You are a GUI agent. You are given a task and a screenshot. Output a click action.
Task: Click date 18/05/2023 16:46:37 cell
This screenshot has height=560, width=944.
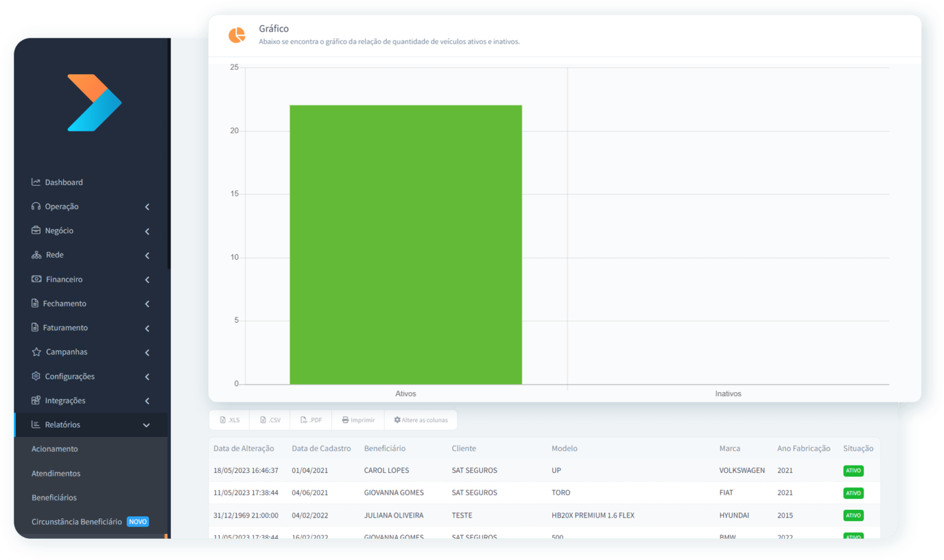(246, 470)
